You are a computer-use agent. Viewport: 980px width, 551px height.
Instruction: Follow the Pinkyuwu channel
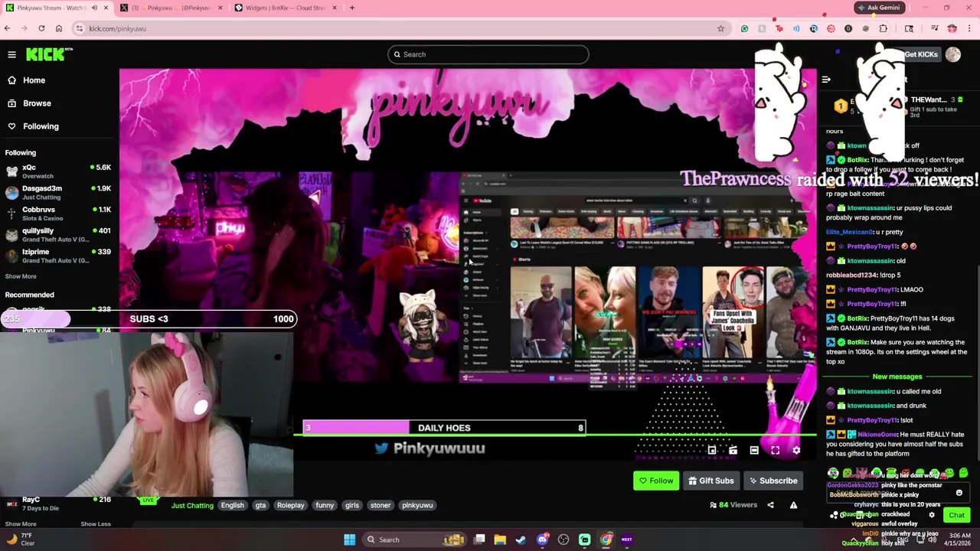[x=656, y=481]
